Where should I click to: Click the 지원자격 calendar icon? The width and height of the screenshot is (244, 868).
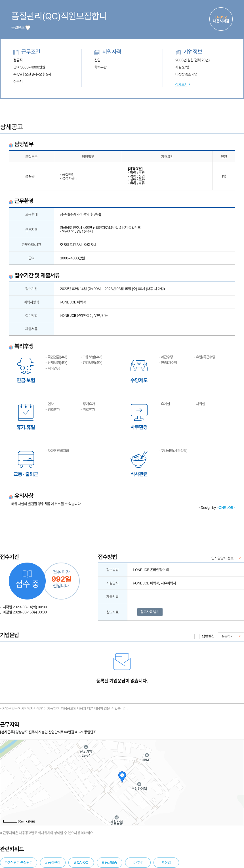pos(97,52)
